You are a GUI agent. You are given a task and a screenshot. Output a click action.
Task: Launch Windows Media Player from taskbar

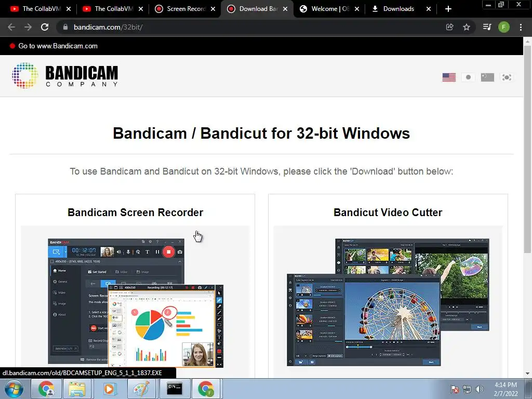[x=109, y=389]
